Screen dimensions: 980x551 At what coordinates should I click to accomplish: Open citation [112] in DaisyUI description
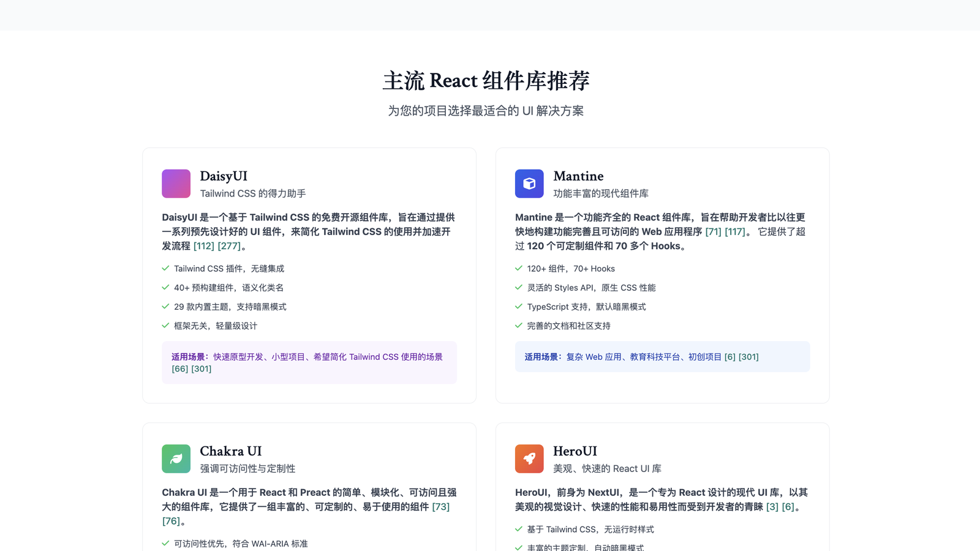click(x=204, y=246)
